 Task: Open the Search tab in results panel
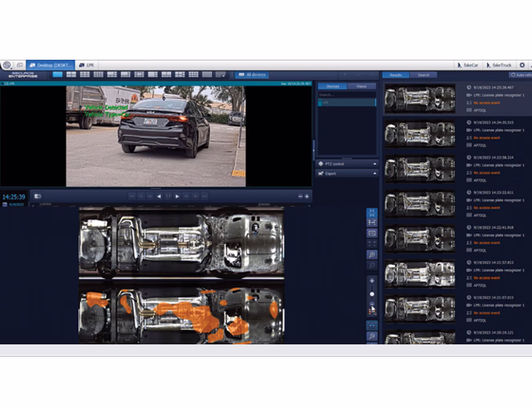tap(422, 74)
